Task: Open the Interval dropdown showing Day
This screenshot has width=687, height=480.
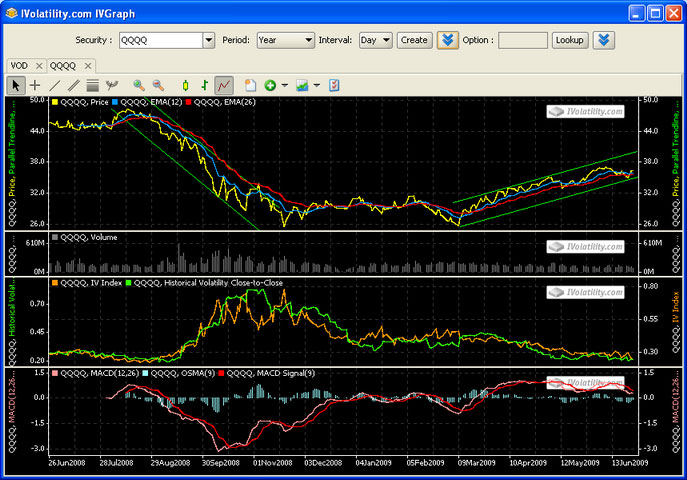Action: click(x=375, y=40)
